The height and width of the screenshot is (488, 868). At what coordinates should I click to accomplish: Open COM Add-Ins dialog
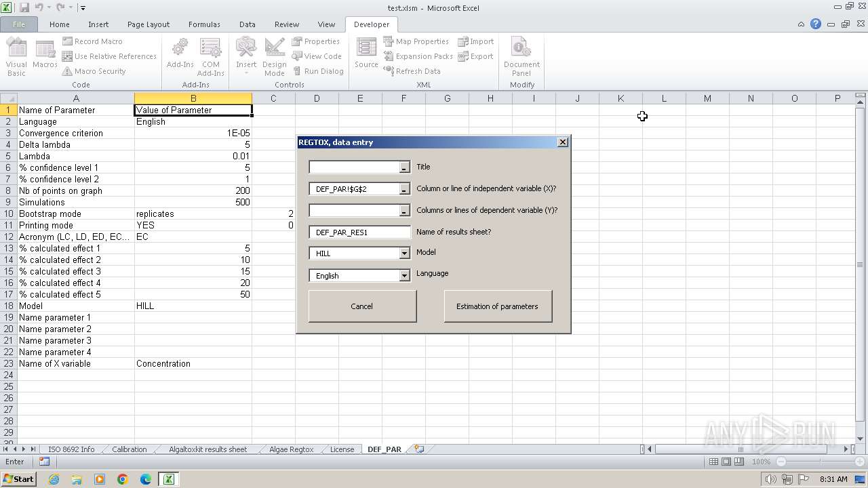[x=210, y=57]
